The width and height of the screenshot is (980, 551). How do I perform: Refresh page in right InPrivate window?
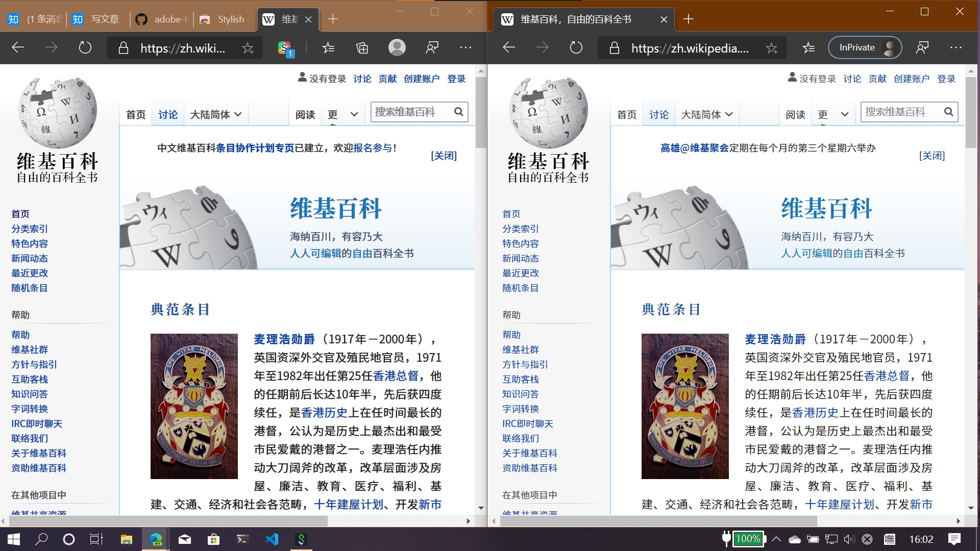pyautogui.click(x=576, y=47)
